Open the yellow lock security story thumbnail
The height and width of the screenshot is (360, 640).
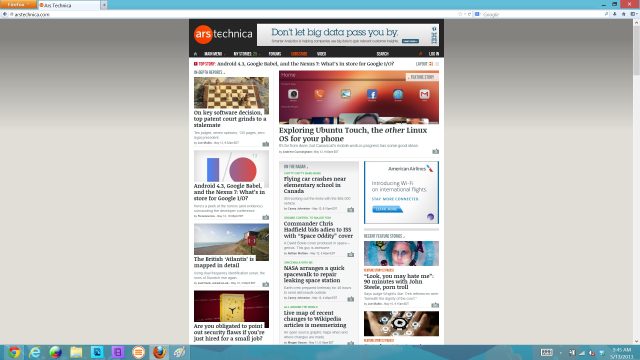click(231, 307)
